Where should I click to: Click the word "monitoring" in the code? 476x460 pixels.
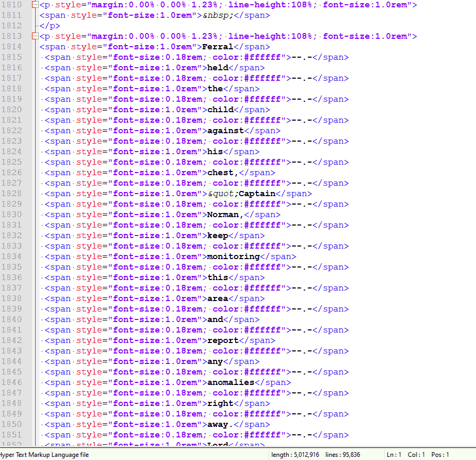[234, 256]
